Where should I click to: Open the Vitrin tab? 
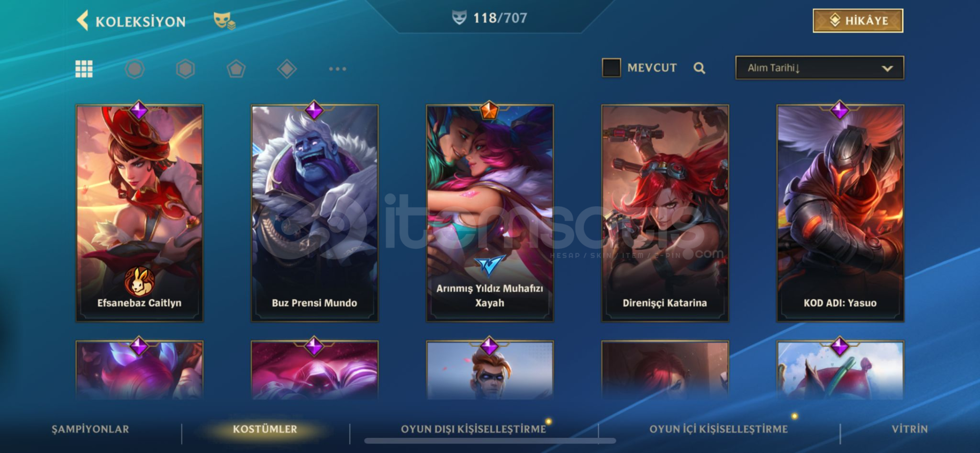click(910, 429)
